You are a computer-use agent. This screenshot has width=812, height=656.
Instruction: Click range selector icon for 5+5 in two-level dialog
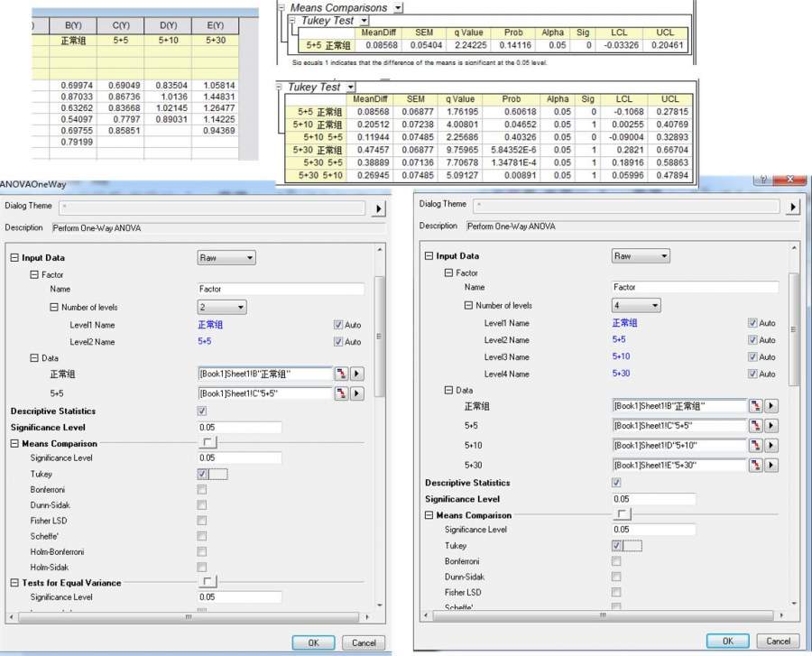point(342,393)
